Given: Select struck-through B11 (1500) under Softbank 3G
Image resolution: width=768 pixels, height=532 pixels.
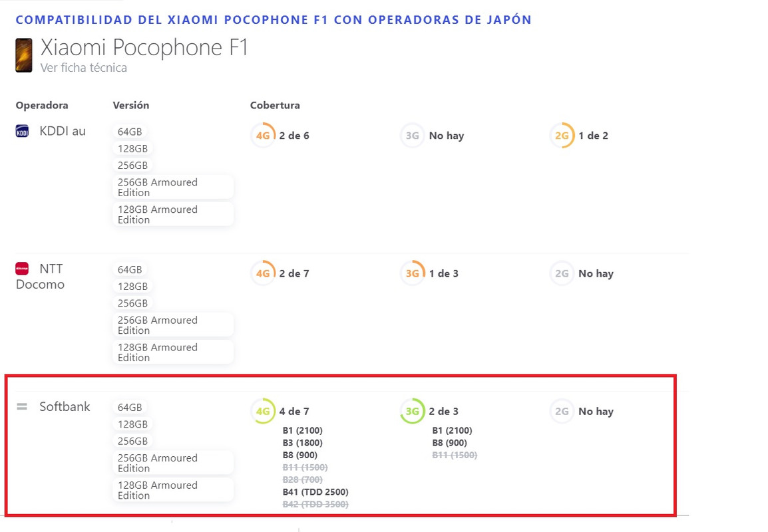Looking at the screenshot, I should (x=455, y=455).
